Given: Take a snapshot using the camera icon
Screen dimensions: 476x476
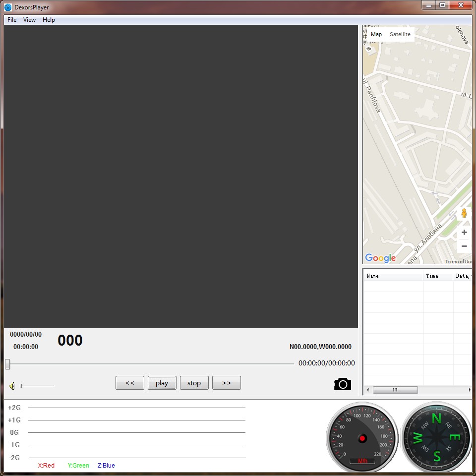Looking at the screenshot, I should [x=342, y=384].
